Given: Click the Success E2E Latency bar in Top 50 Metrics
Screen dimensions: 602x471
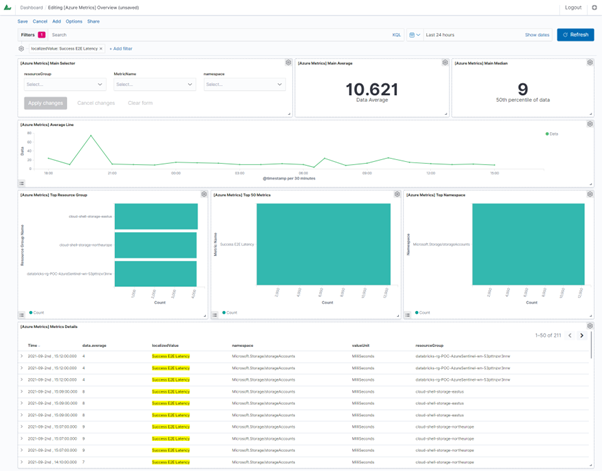Looking at the screenshot, I should pos(324,244).
